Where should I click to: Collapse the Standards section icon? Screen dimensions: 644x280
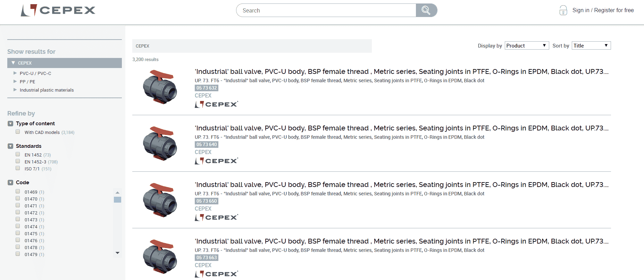(10, 146)
